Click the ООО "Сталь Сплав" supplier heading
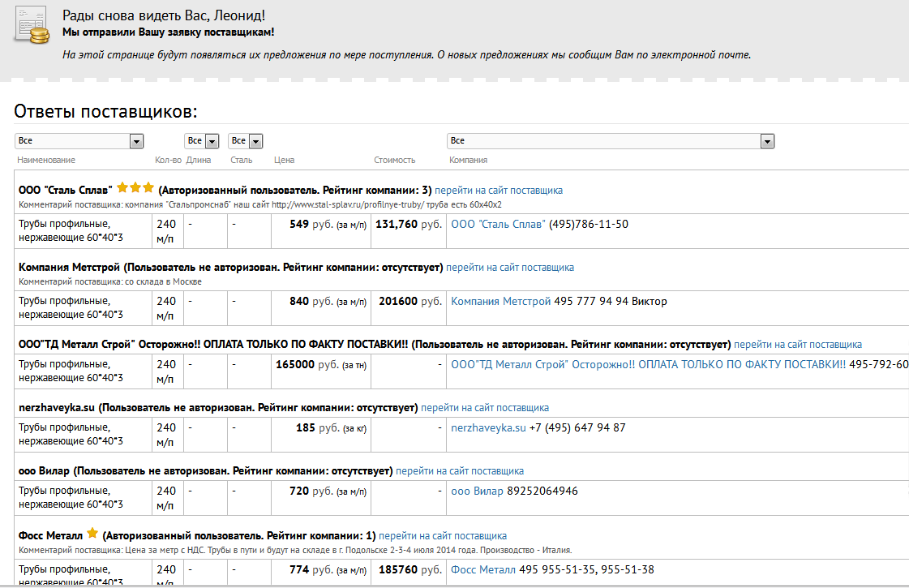Viewport: 909px width, 588px height. coord(66,191)
